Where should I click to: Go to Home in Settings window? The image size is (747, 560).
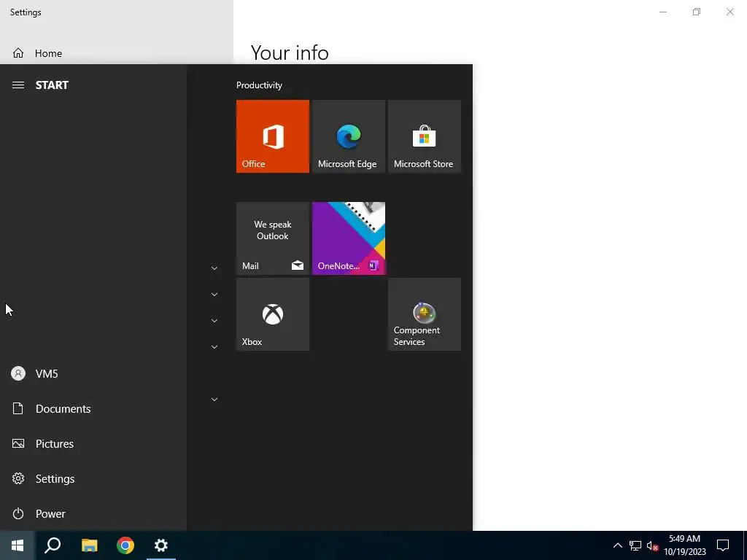pyautogui.click(x=116, y=53)
